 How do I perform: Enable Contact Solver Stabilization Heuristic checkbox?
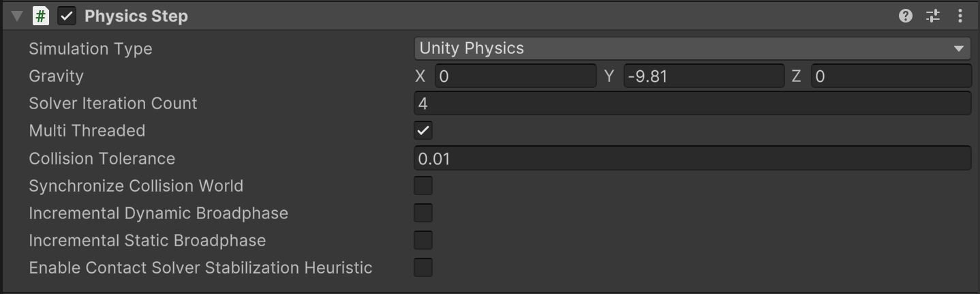[x=423, y=267]
